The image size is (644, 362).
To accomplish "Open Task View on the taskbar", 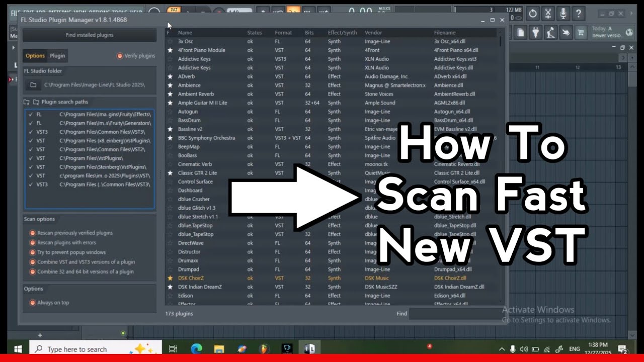I will pyautogui.click(x=173, y=349).
